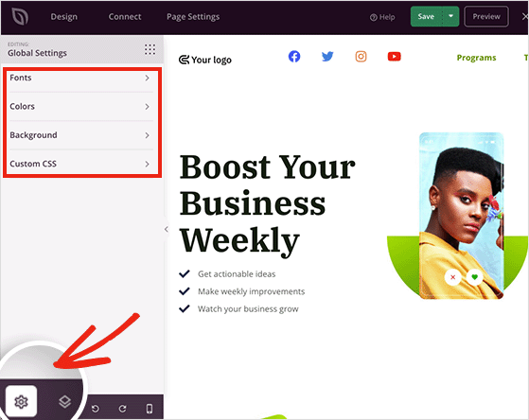529x420 pixels.
Task: Click the redo arrow icon
Action: (122, 409)
